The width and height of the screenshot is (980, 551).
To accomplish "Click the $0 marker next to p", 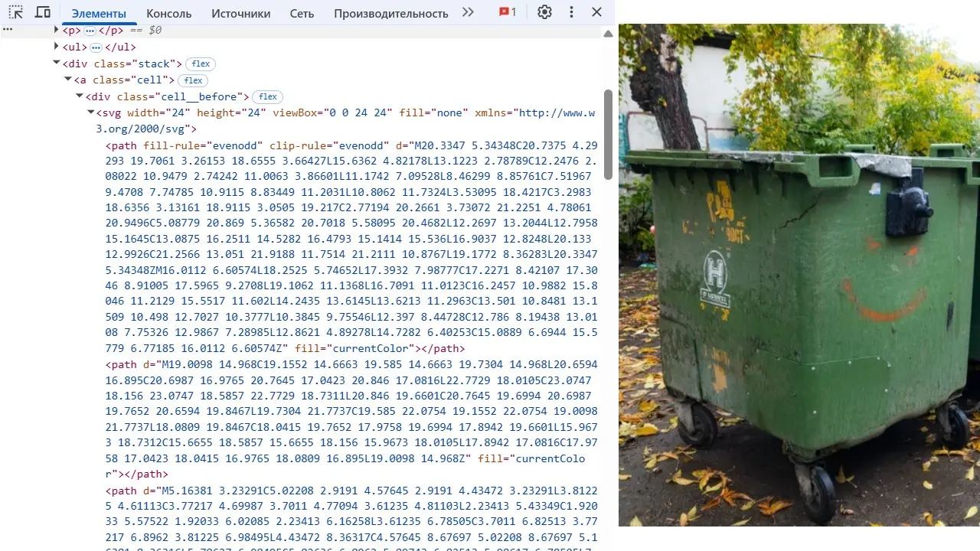I will (x=155, y=30).
